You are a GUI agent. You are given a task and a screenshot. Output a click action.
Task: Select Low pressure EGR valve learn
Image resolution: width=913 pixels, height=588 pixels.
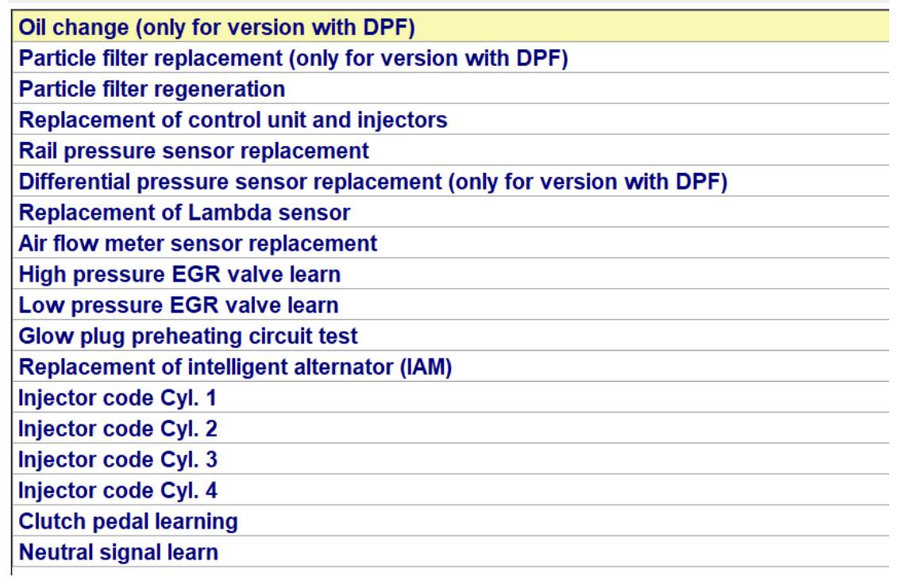click(450, 305)
